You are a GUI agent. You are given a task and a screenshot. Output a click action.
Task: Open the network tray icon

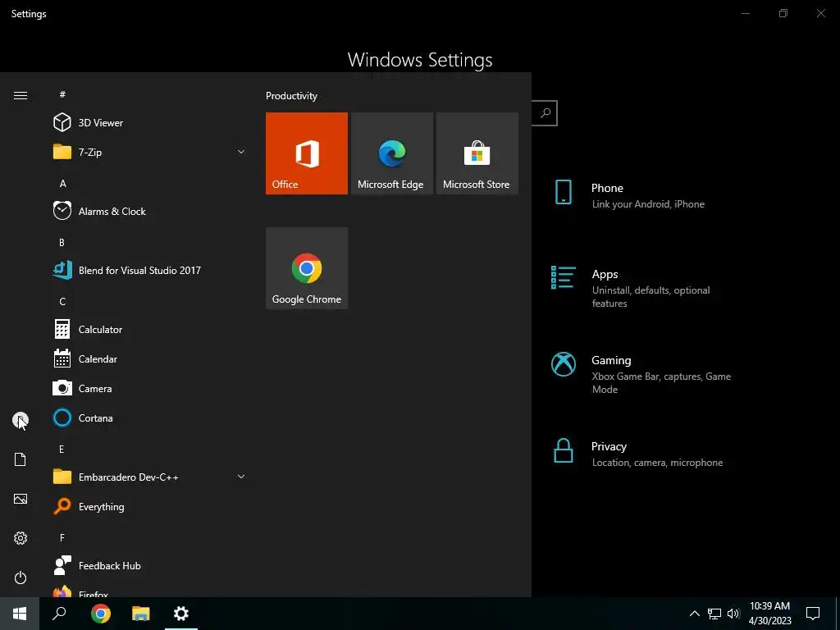click(x=714, y=614)
